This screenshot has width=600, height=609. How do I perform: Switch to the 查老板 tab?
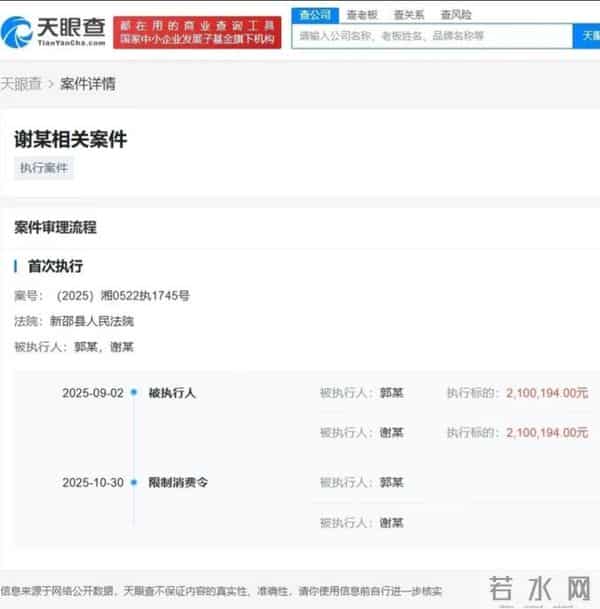point(362,15)
